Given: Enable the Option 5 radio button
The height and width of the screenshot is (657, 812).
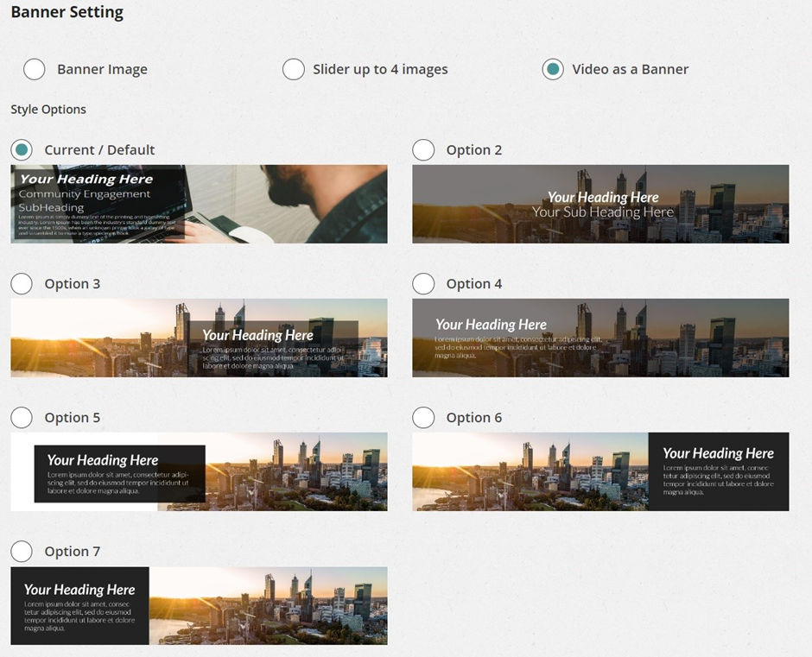Looking at the screenshot, I should point(22,418).
